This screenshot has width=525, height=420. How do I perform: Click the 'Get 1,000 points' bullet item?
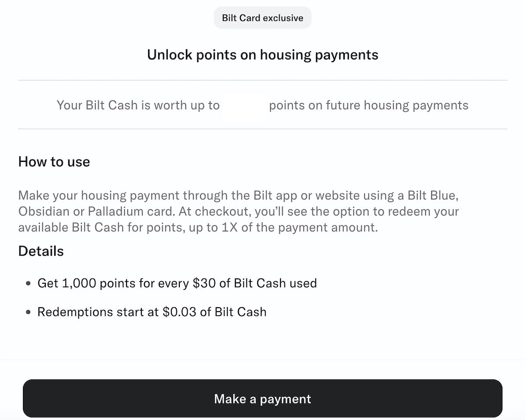click(x=177, y=283)
